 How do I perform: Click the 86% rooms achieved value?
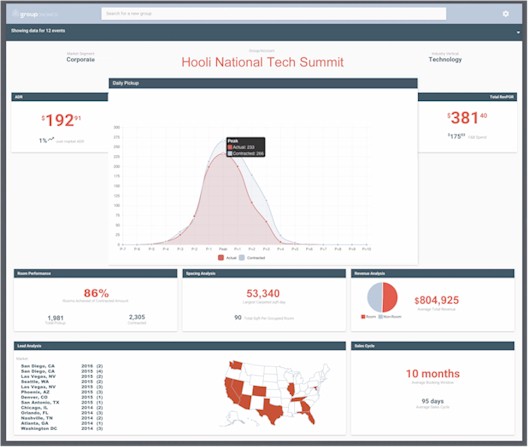coord(96,293)
